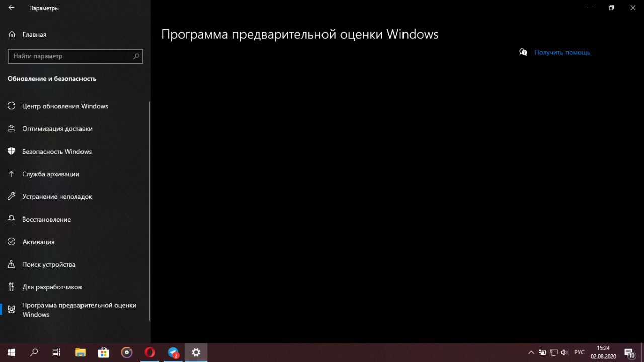The width and height of the screenshot is (644, 362).
Task: Click the Обновление и безопасность heading
Action: pyautogui.click(x=52, y=79)
